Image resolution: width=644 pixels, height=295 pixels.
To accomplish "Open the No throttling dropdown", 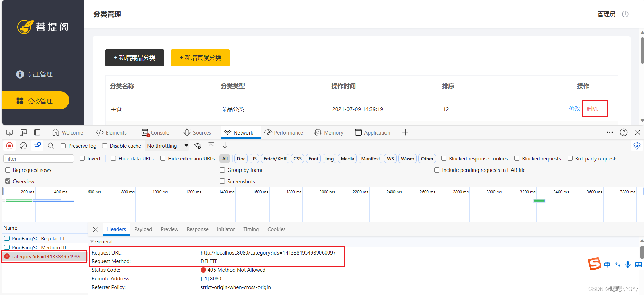I will click(x=167, y=146).
